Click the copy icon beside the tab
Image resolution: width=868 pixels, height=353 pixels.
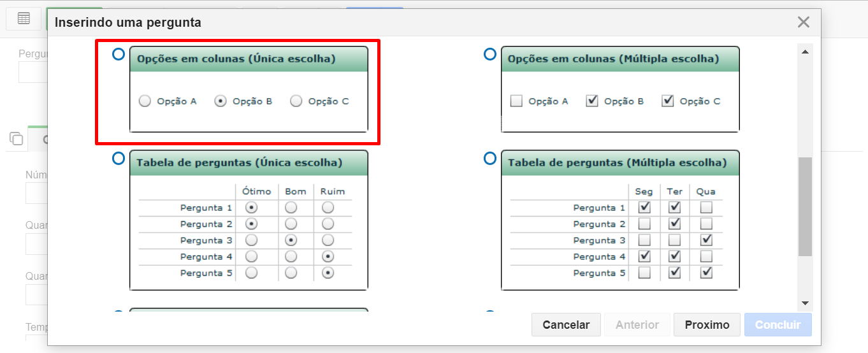click(16, 138)
